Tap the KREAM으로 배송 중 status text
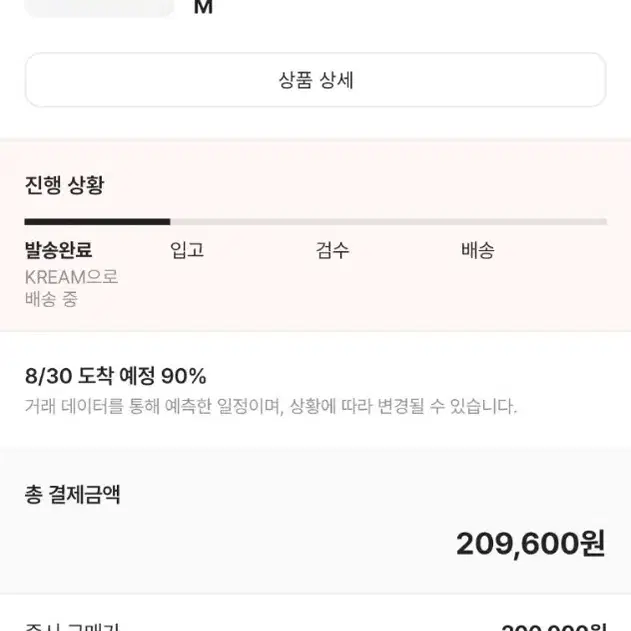 click(x=71, y=288)
